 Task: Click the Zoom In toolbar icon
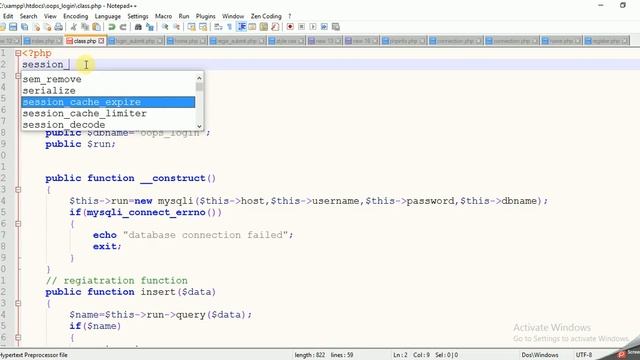(x=165, y=27)
